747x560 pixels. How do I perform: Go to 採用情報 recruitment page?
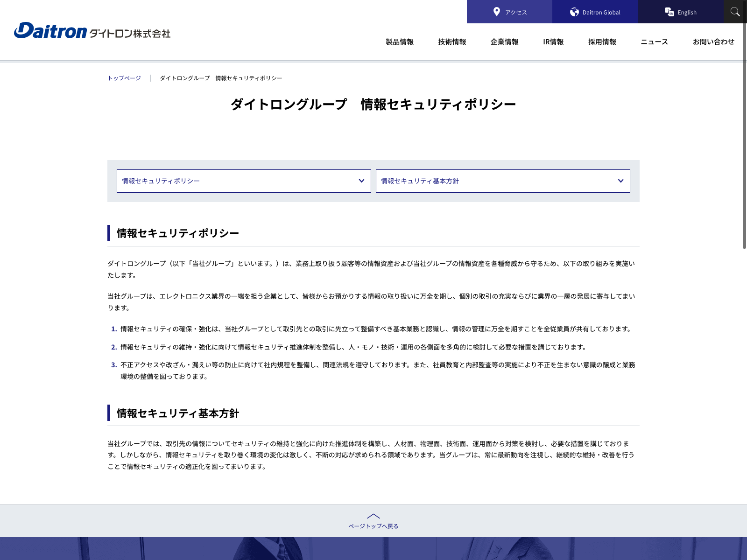(602, 42)
